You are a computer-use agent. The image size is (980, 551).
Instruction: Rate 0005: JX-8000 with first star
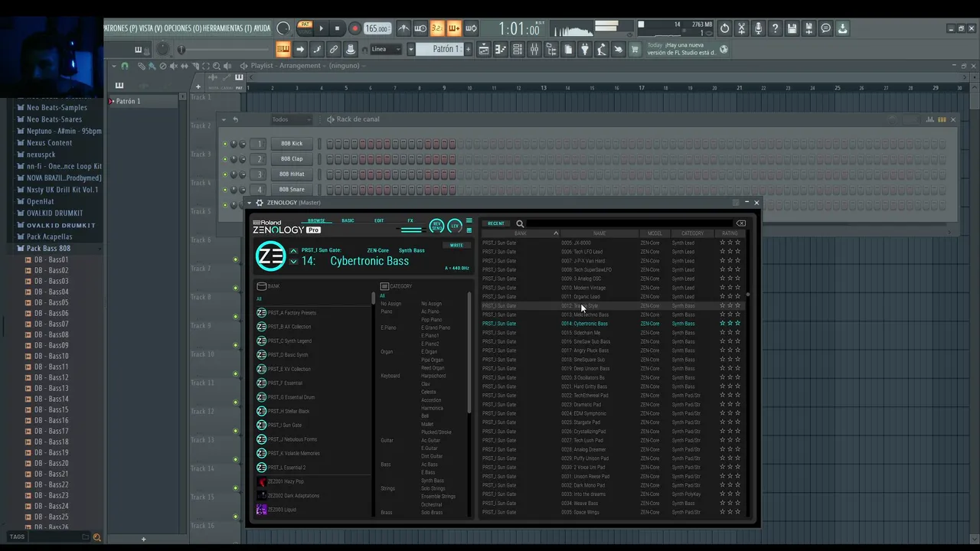click(722, 243)
